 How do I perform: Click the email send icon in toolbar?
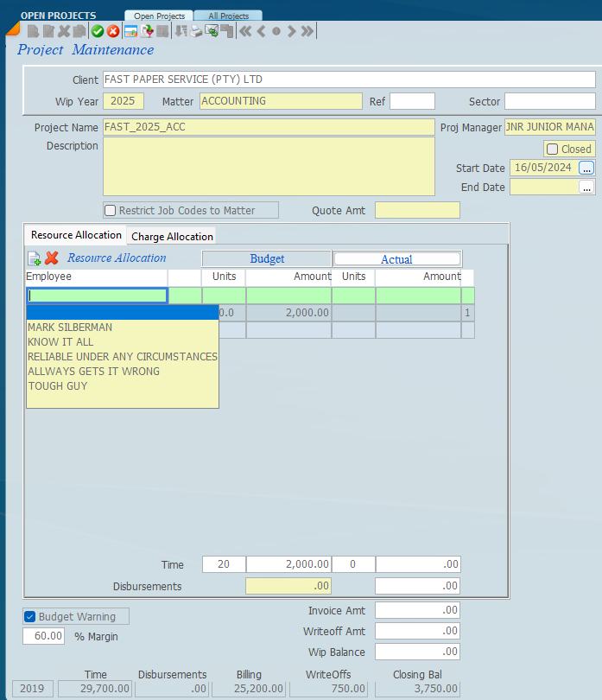211,31
